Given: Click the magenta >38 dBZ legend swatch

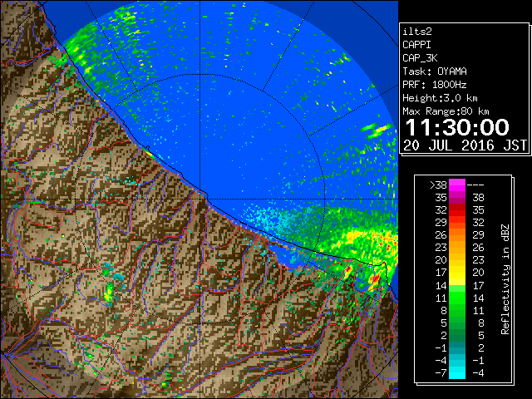Looking at the screenshot, I should [x=457, y=185].
